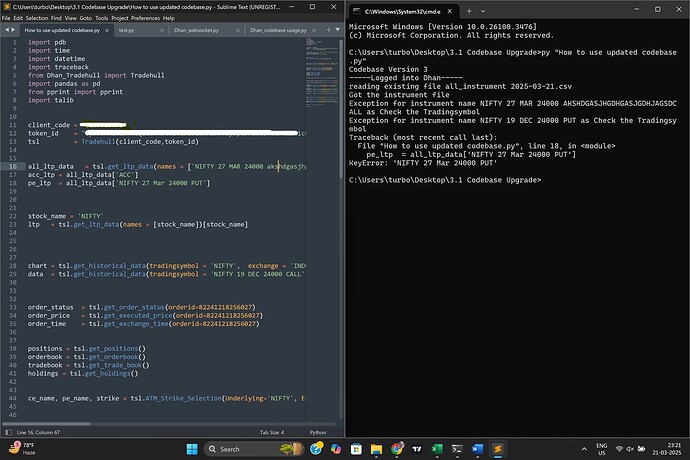Select the 'How to use updated codebase.py' tab
This screenshot has height=460, width=690.
[62, 30]
